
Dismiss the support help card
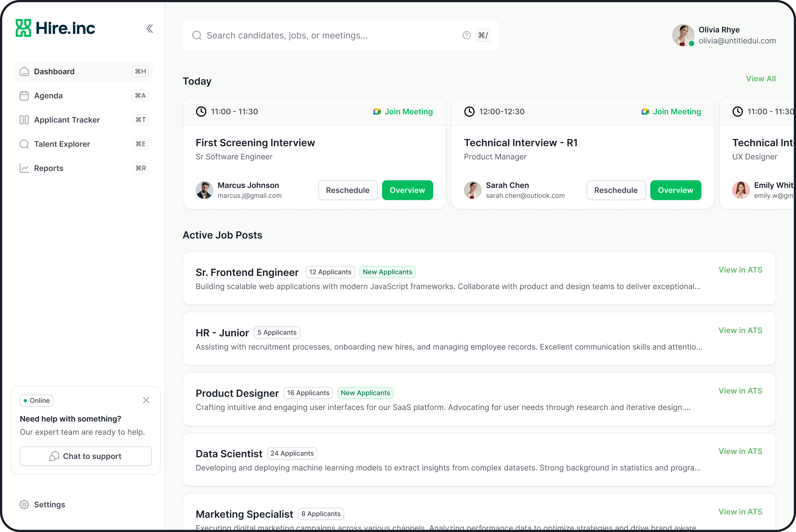[146, 400]
